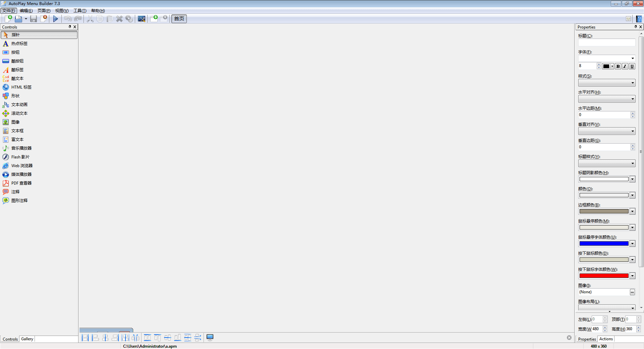Image resolution: width=644 pixels, height=349 pixels.
Task: Open the 文件(F) menu
Action: pos(9,11)
